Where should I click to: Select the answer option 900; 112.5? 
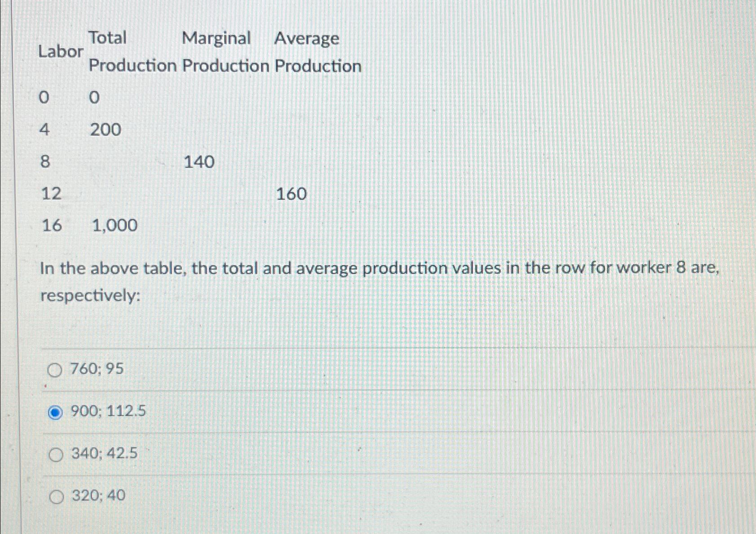[108, 411]
